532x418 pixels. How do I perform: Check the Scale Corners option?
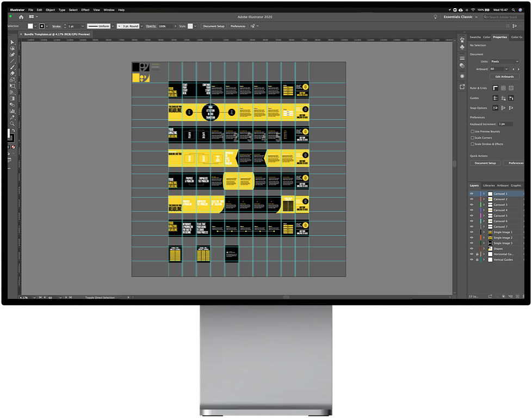472,138
